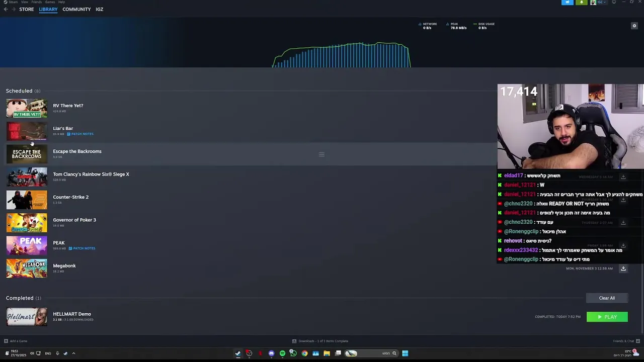Click the volume icon in system tray

(32, 353)
